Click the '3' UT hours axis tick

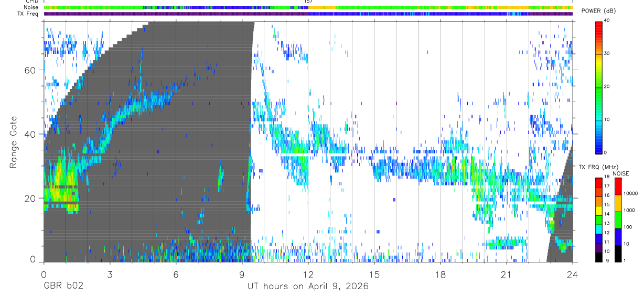pyautogui.click(x=110, y=275)
